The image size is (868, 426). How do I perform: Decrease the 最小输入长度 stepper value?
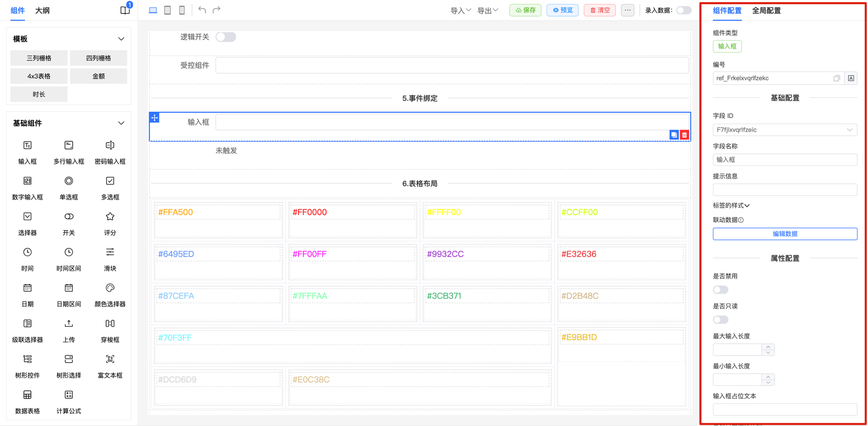(x=768, y=383)
